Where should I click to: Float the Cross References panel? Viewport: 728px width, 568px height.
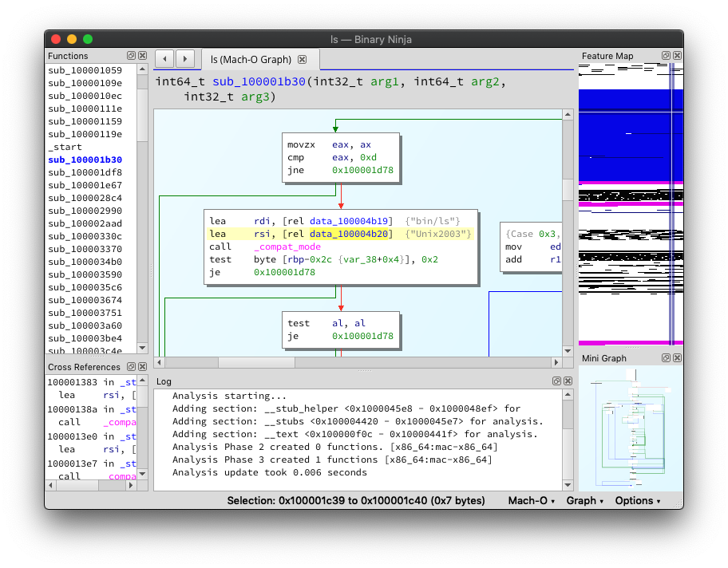pyautogui.click(x=131, y=367)
